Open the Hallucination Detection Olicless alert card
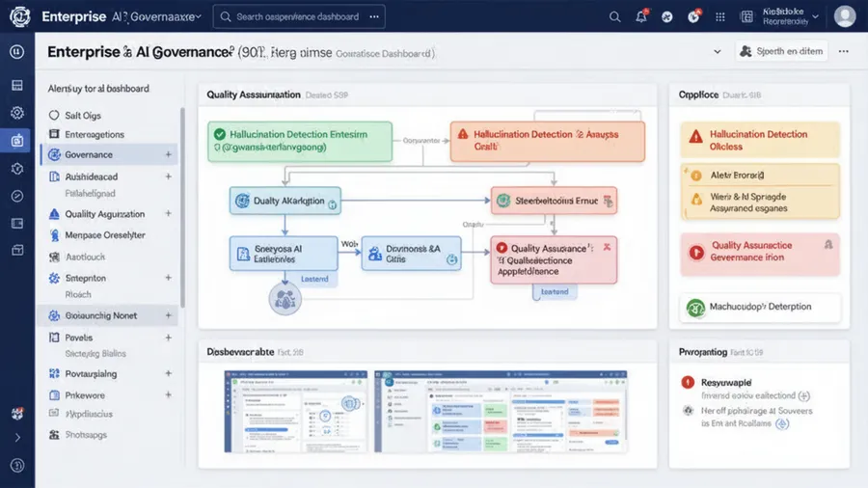 [760, 140]
